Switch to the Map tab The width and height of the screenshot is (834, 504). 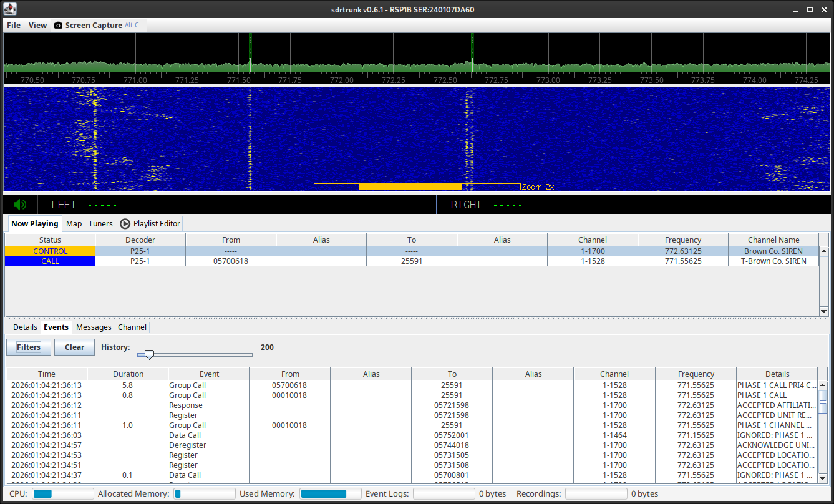pyautogui.click(x=74, y=224)
